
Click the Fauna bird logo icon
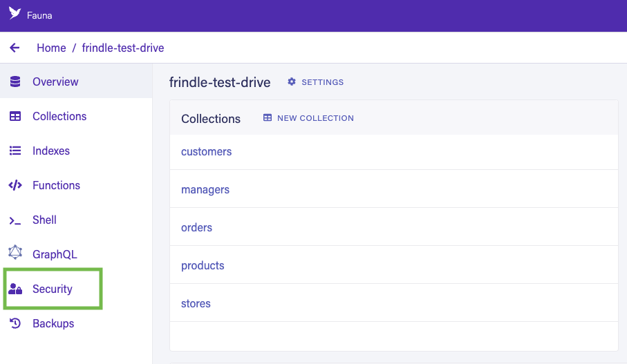(15, 14)
